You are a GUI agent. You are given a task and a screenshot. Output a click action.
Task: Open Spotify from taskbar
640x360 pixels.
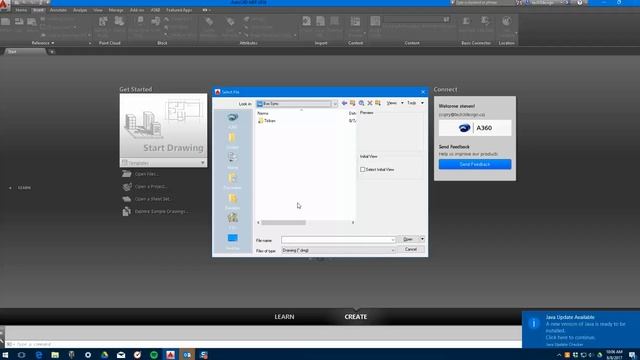tap(154, 355)
